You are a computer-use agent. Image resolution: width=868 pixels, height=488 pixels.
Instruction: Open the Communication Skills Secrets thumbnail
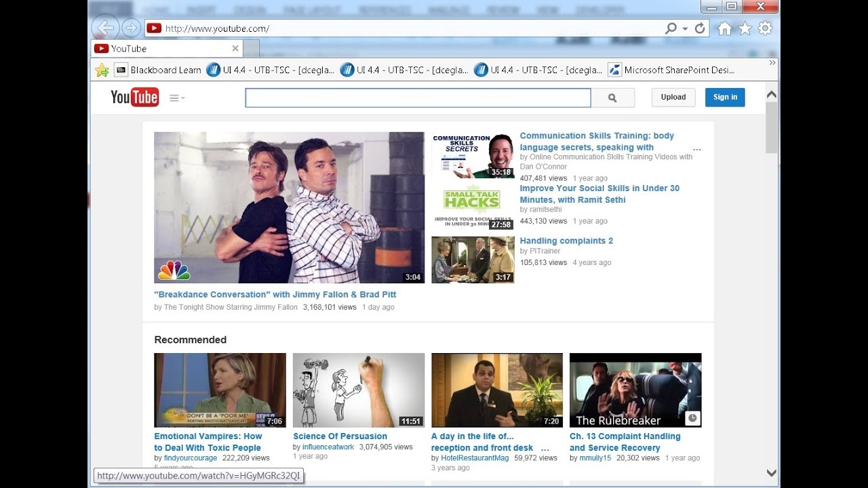[473, 156]
